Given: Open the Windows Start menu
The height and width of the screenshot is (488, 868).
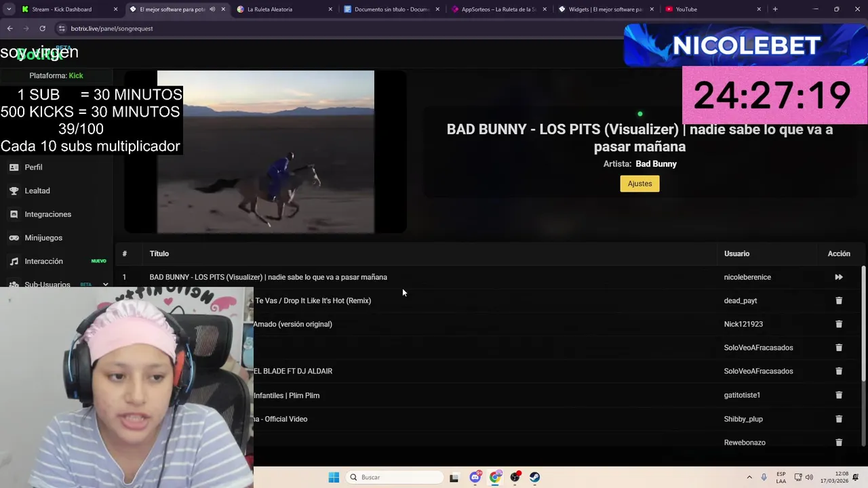Looking at the screenshot, I should [x=334, y=477].
